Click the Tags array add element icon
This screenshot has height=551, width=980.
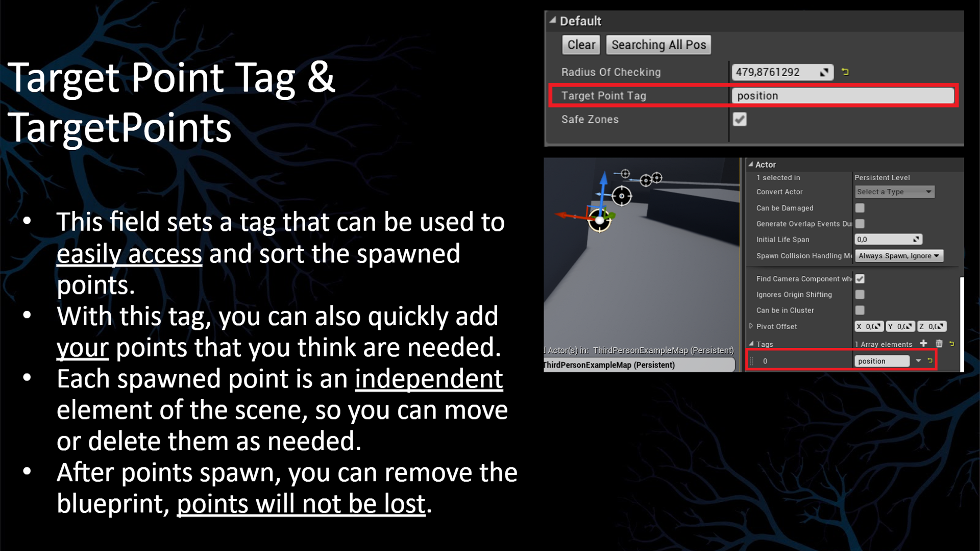point(924,344)
